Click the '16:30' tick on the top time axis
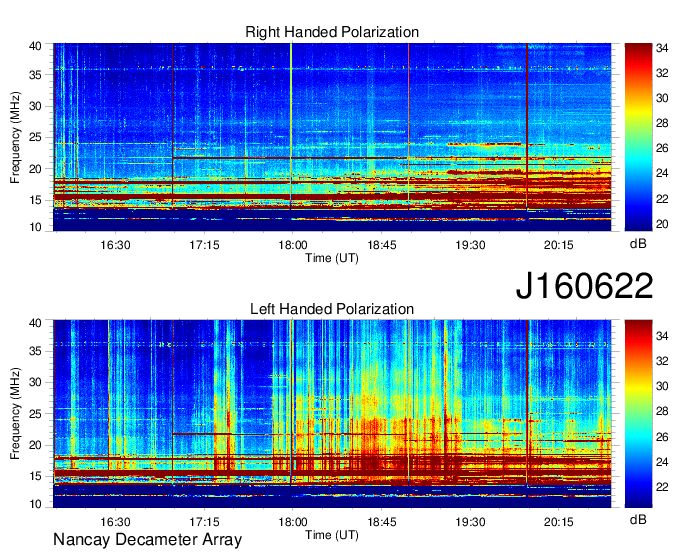This screenshot has height=552, width=680. (x=115, y=245)
